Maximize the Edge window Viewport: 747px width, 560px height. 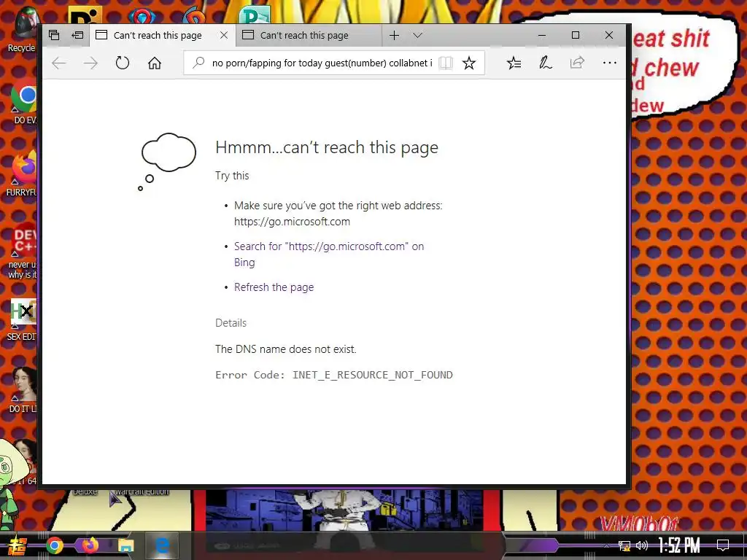pyautogui.click(x=576, y=35)
